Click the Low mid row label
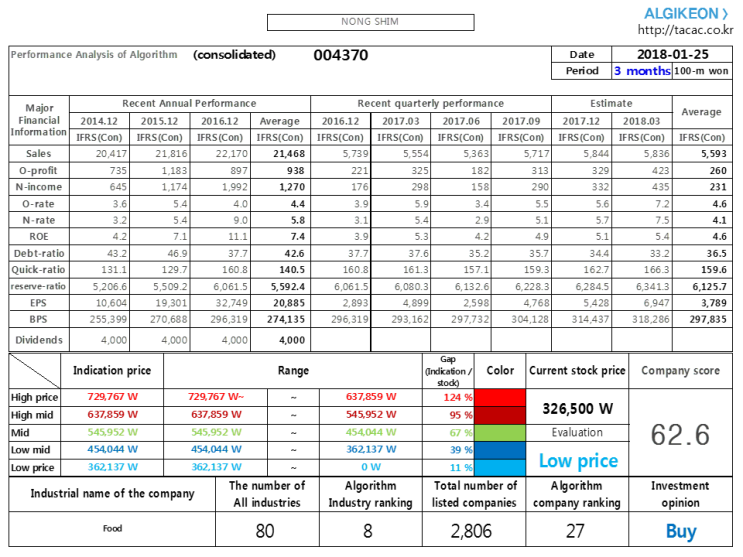 pyautogui.click(x=30, y=449)
